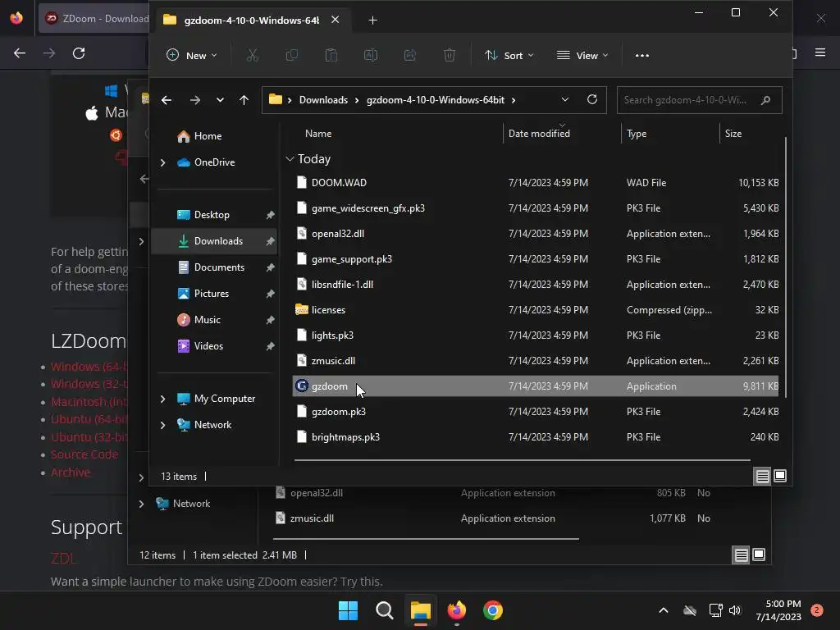Add a new Explorer tab
Image resolution: width=840 pixels, height=630 pixels.
(x=373, y=20)
